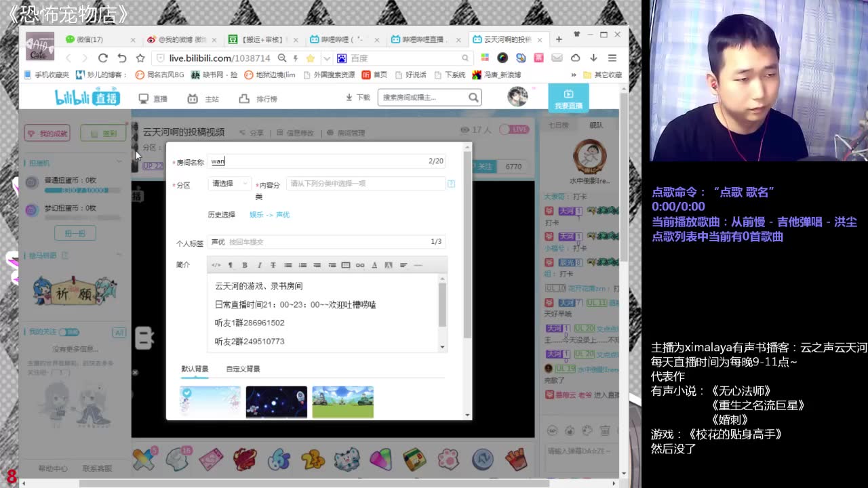Screen dimensions: 868x488
Task: Switch to the 自定义背景 tab
Action: coord(243,369)
